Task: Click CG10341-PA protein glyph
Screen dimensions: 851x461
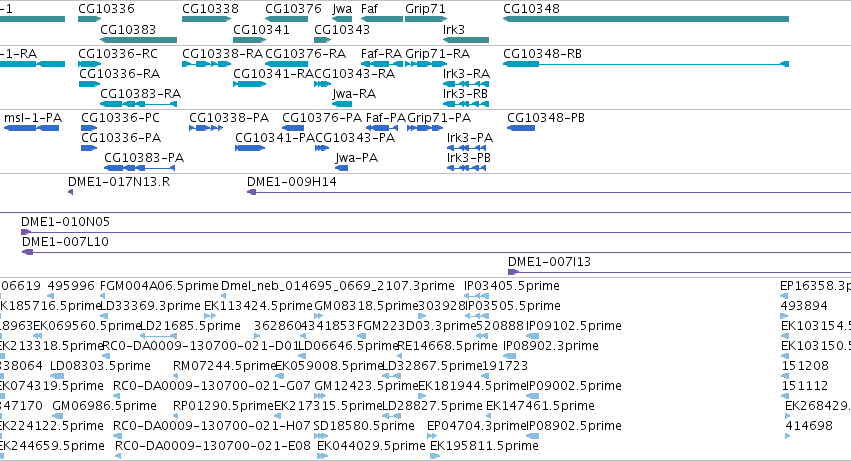Action: click(250, 148)
